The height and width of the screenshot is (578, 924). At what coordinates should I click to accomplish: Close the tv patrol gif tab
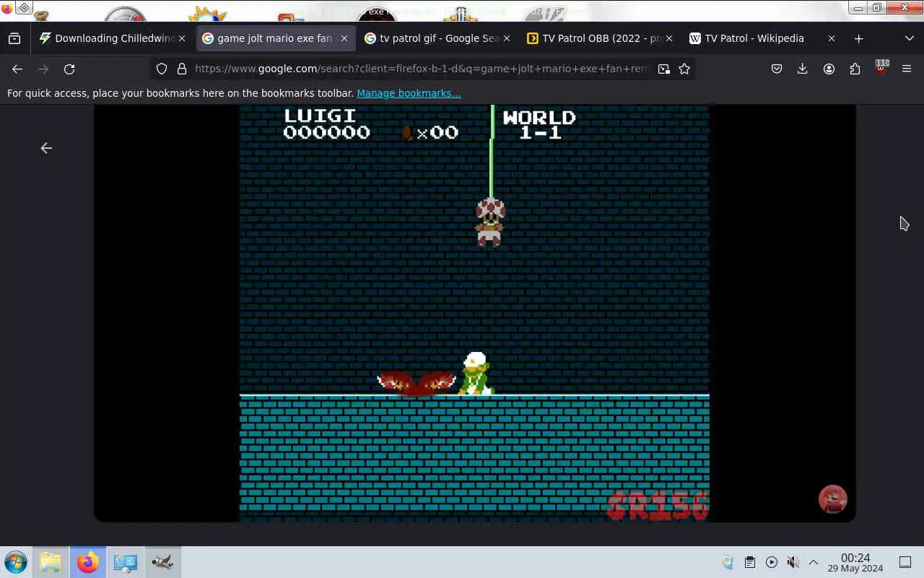coord(507,38)
